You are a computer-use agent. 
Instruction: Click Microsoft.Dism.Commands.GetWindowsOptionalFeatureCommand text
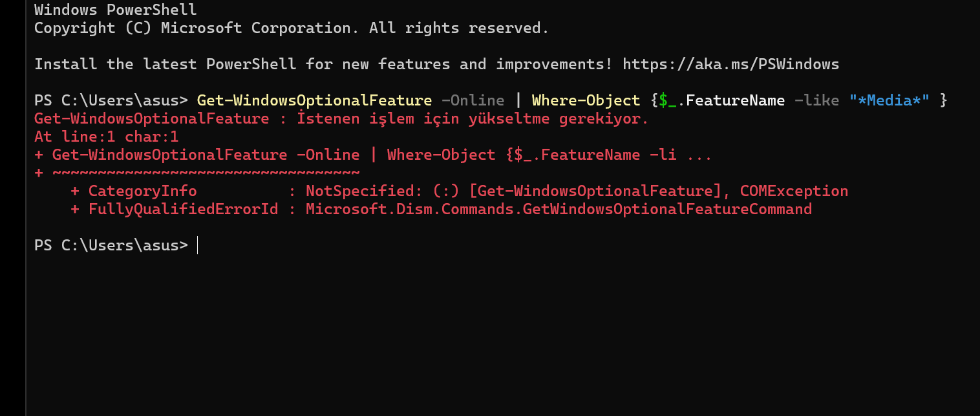(x=559, y=209)
